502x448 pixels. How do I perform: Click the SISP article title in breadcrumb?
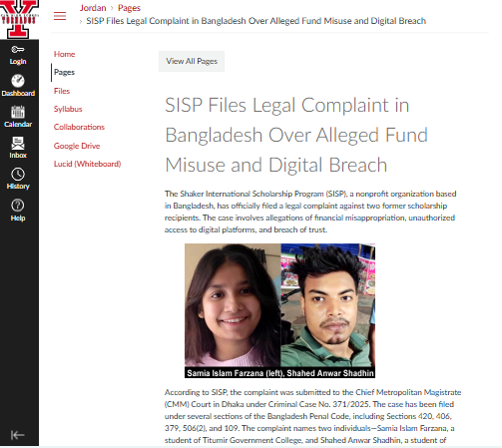click(x=255, y=21)
